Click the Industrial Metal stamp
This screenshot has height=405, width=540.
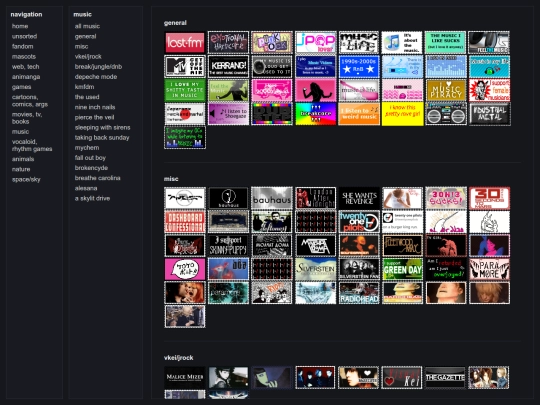pyautogui.click(x=489, y=114)
